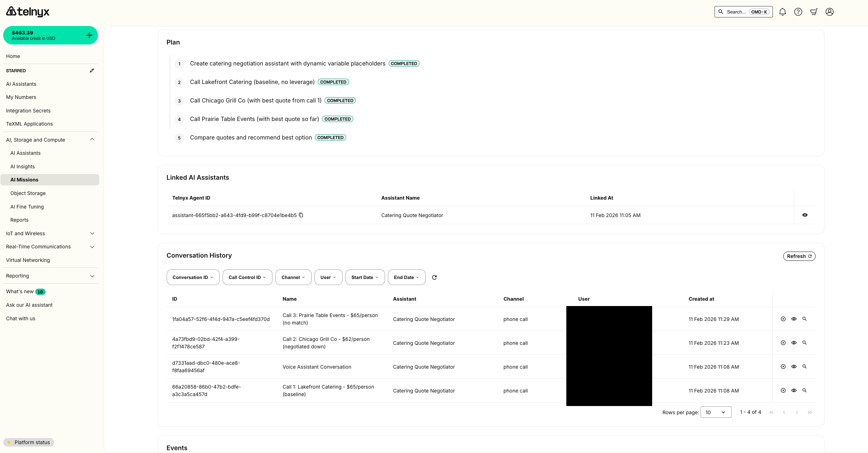Open the shopping cart icon
868x453 pixels.
pyautogui.click(x=814, y=12)
